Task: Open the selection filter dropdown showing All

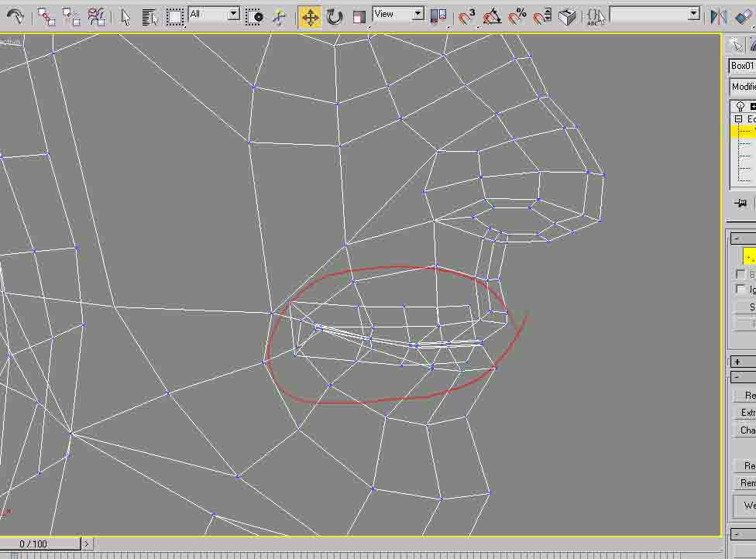Action: coord(214,15)
